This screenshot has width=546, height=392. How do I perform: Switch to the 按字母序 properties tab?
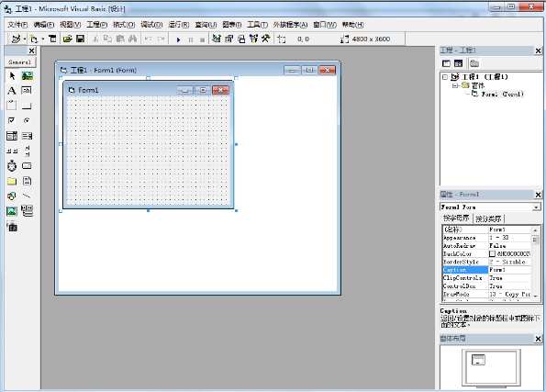point(456,218)
